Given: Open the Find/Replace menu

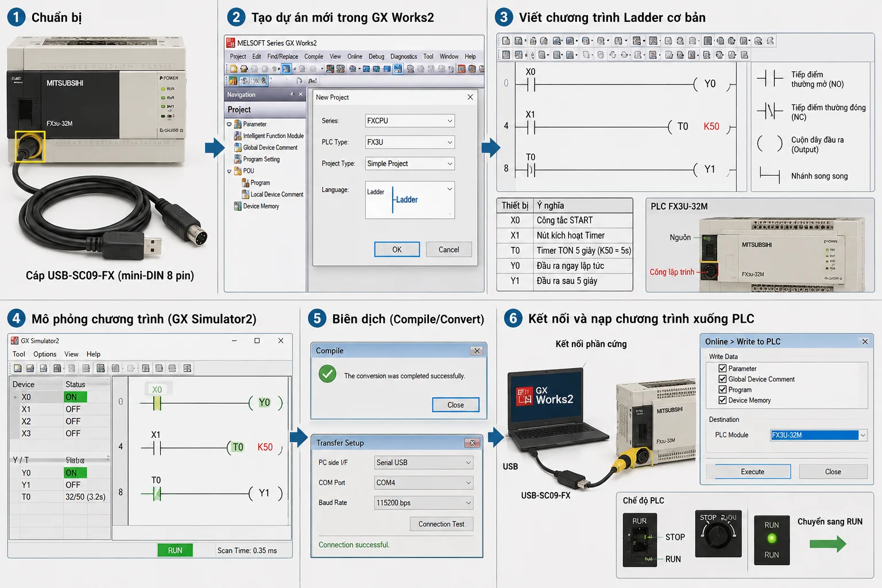Looking at the screenshot, I should 283,56.
